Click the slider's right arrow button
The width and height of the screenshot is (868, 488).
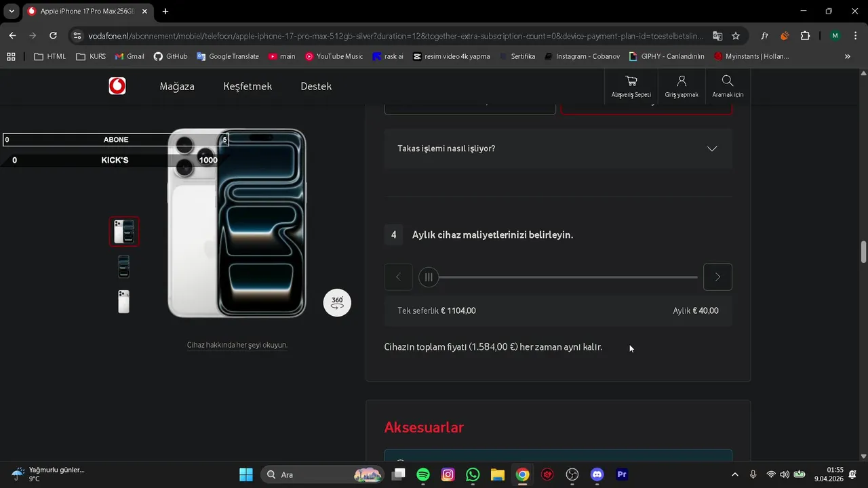717,277
